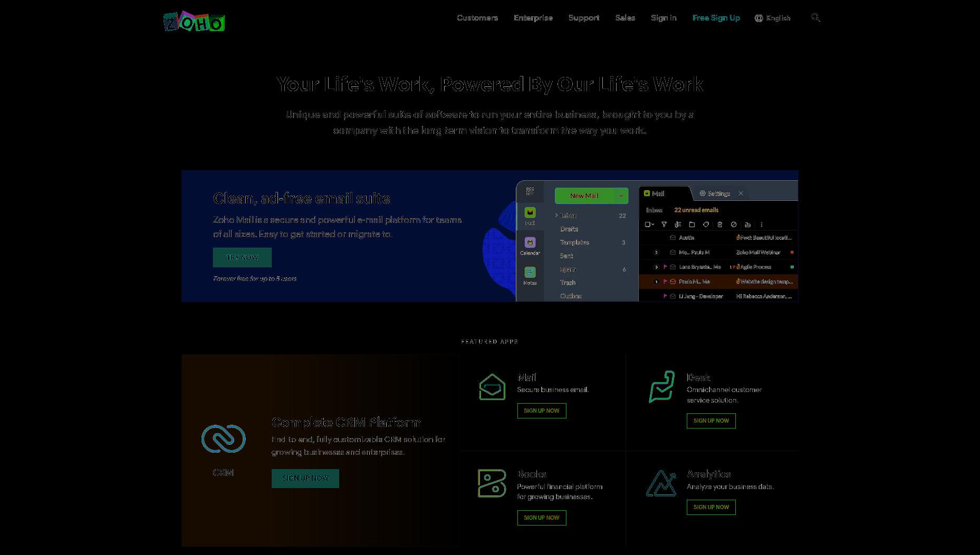The image size is (980, 555).
Task: Click the flag icon on Lana Bryante email
Action: click(x=665, y=267)
